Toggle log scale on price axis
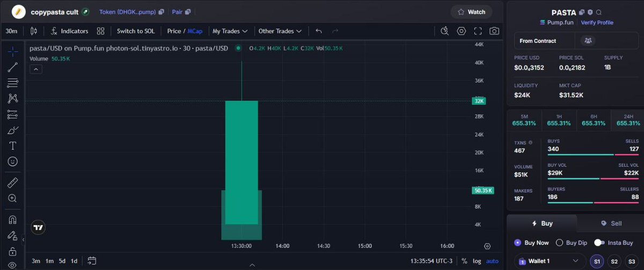644x270 pixels. 477,261
